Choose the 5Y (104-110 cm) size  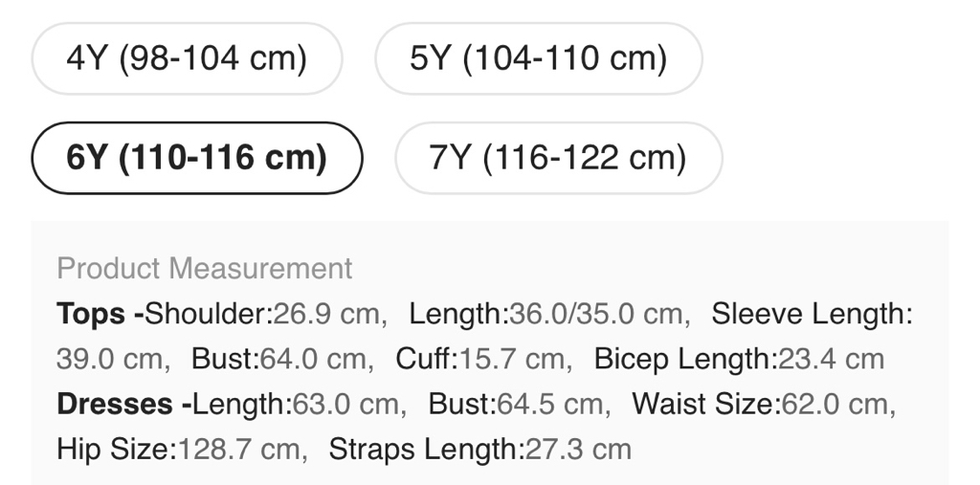[538, 58]
